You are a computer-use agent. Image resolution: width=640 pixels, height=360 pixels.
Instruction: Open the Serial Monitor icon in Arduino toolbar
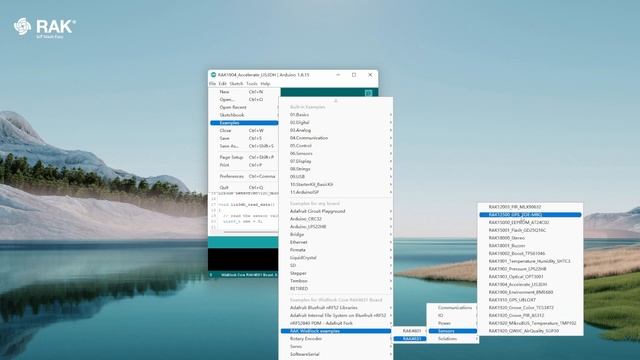368,93
